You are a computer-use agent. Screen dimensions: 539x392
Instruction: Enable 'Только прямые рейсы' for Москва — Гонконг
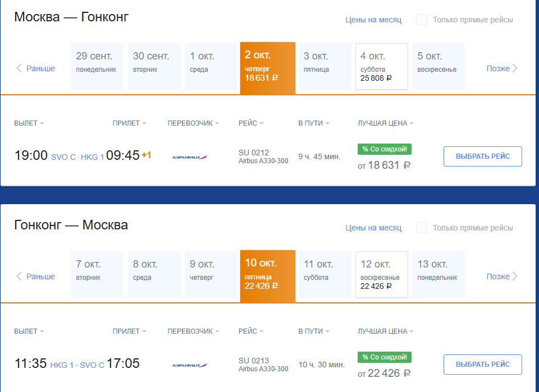[422, 20]
